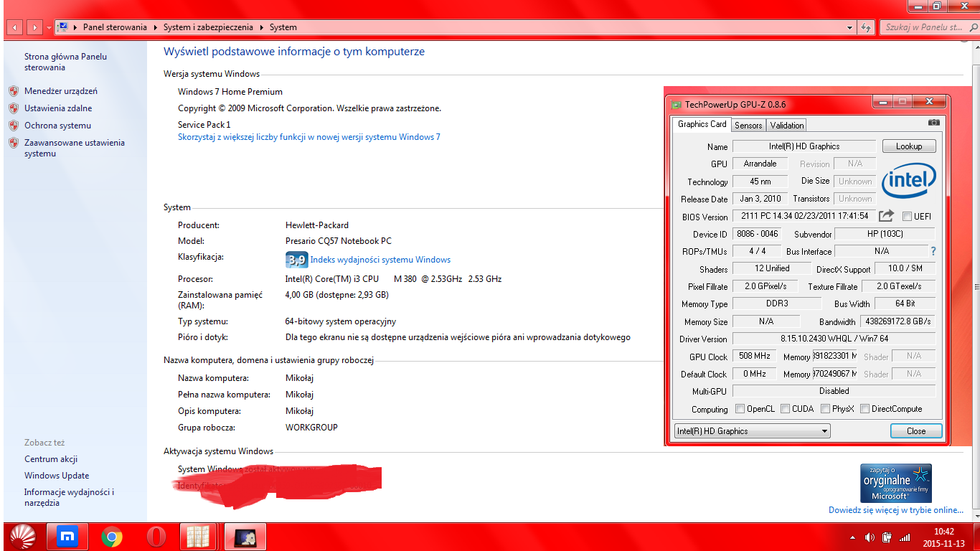Click the GPU Name field Intel(R) HD Graphics
Viewport: 980px width, 551px height.
pyautogui.click(x=804, y=146)
